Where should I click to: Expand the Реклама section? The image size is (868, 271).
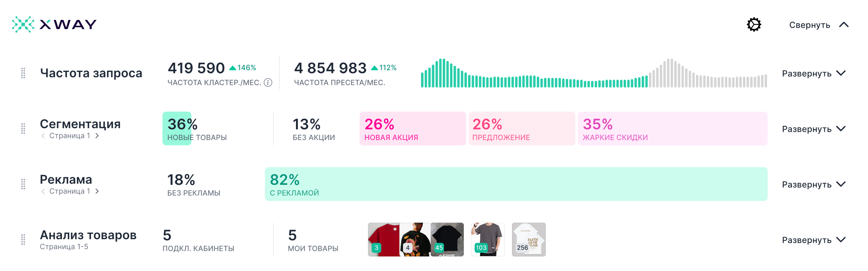coord(813,184)
